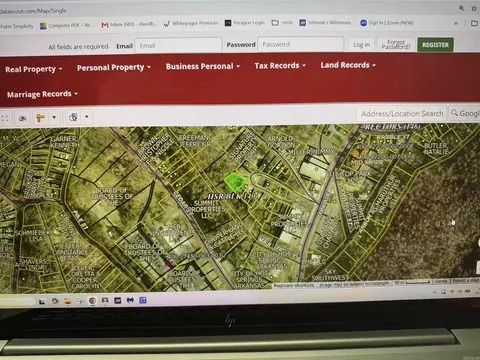
Task: Click the FREEMAN JEFFREY parcel label
Action: tap(194, 140)
